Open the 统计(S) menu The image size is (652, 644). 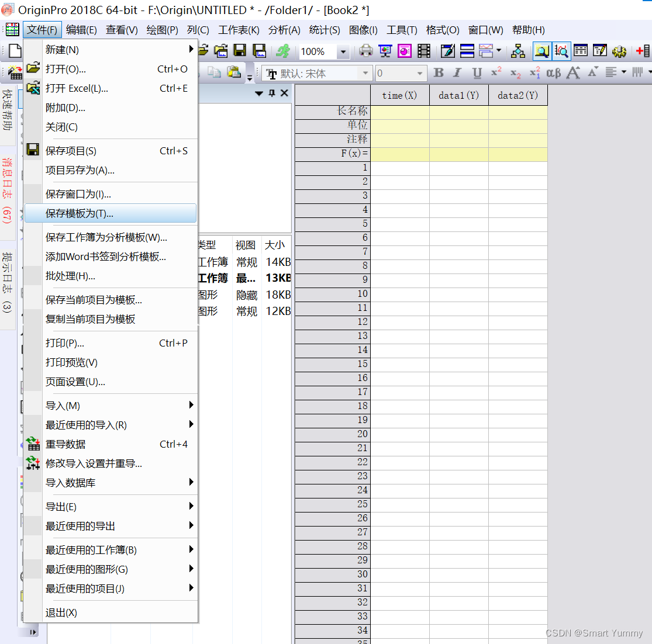pos(325,30)
